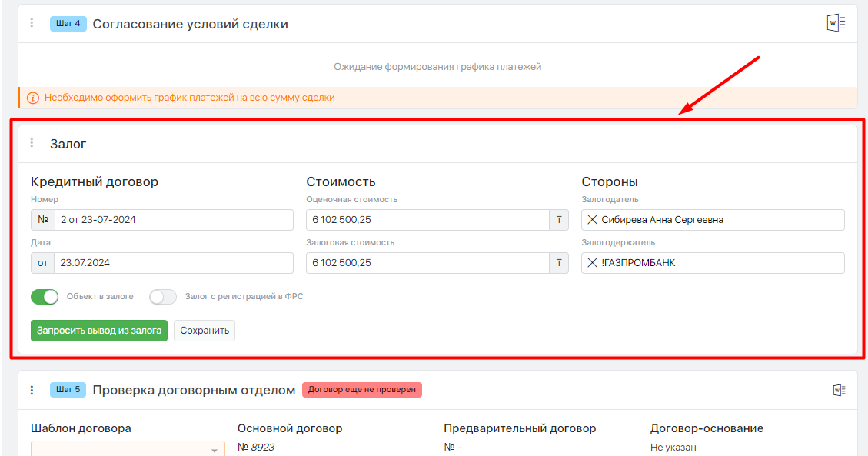Open the Залогодержатель selection field
This screenshot has width=868, height=456.
pyautogui.click(x=713, y=263)
